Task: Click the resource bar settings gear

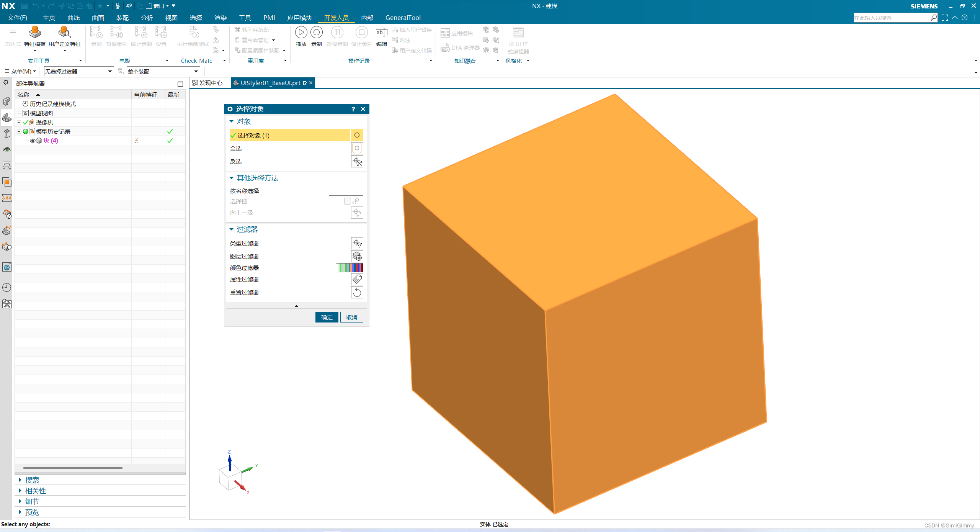Action: pyautogui.click(x=6, y=82)
